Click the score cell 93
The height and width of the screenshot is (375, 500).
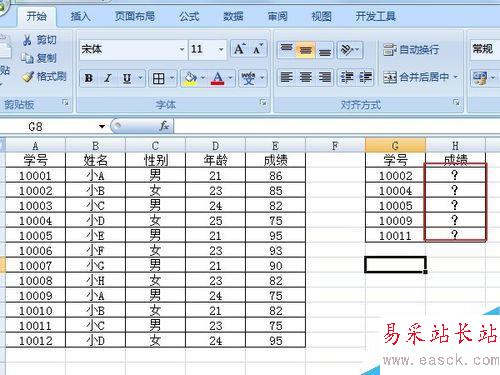coord(275,250)
